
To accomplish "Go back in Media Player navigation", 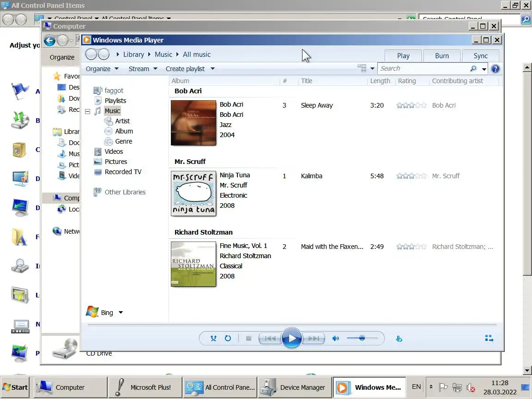I will pyautogui.click(x=91, y=54).
